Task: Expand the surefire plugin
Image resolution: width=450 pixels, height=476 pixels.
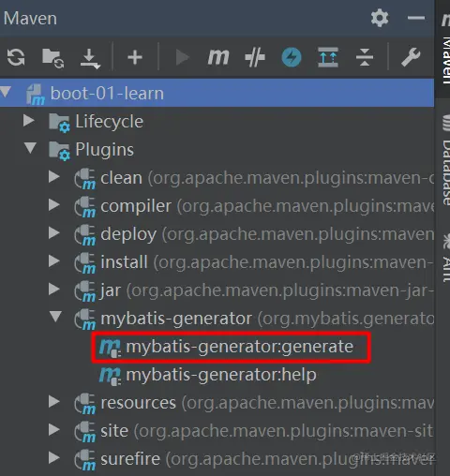Action: [x=54, y=457]
